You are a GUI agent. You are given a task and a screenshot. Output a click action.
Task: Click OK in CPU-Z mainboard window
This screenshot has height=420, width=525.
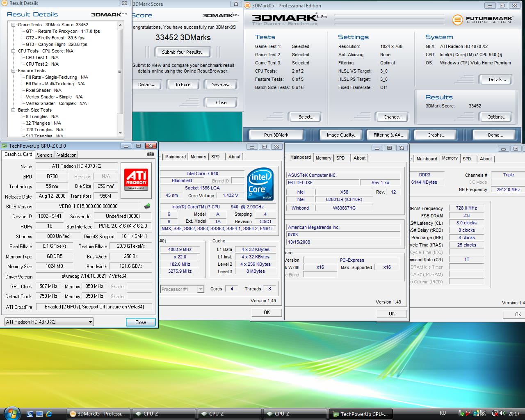coord(392,314)
